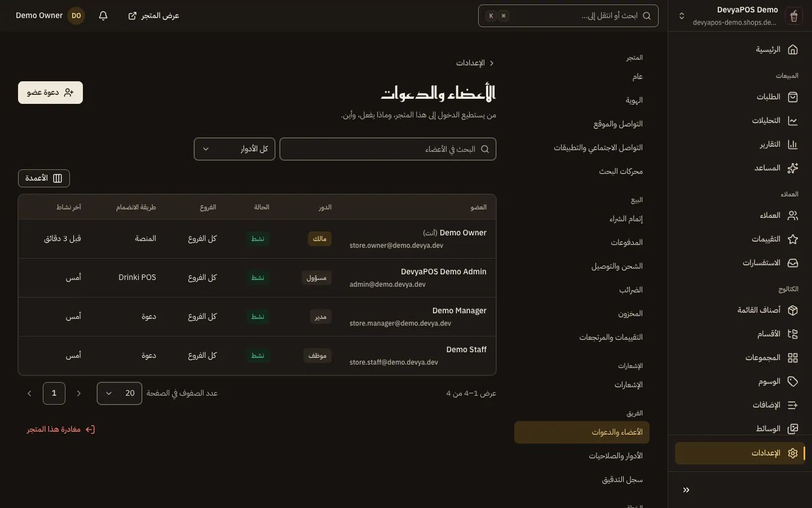This screenshot has width=812, height=508.
Task: Focus the البحث في الأعضاء search field
Action: [388, 149]
